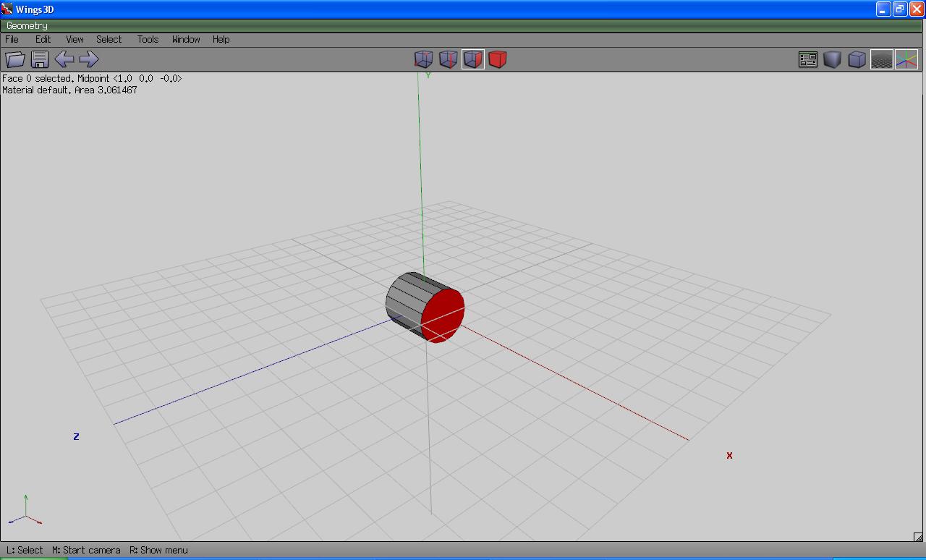Open the Edit menu

coord(43,40)
